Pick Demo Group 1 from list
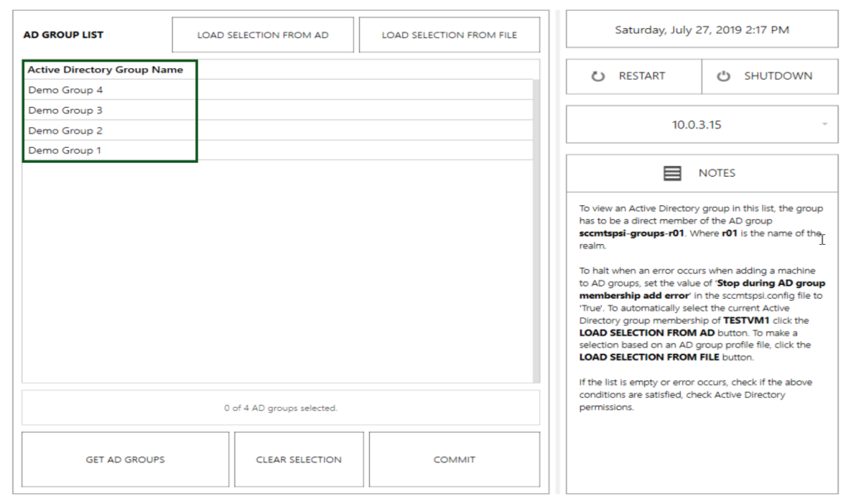This screenshot has width=851, height=504. [66, 150]
